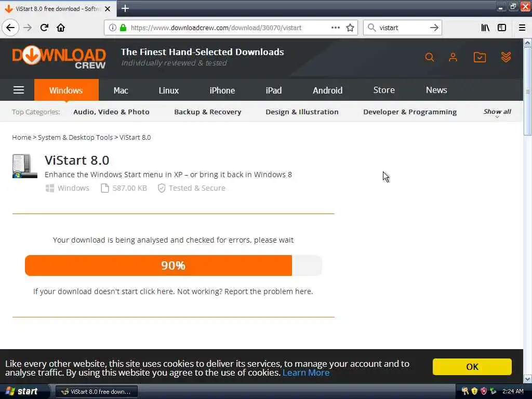Image resolution: width=532 pixels, height=399 pixels.
Task: Click the red security alert tray icon
Action: [x=484, y=391]
